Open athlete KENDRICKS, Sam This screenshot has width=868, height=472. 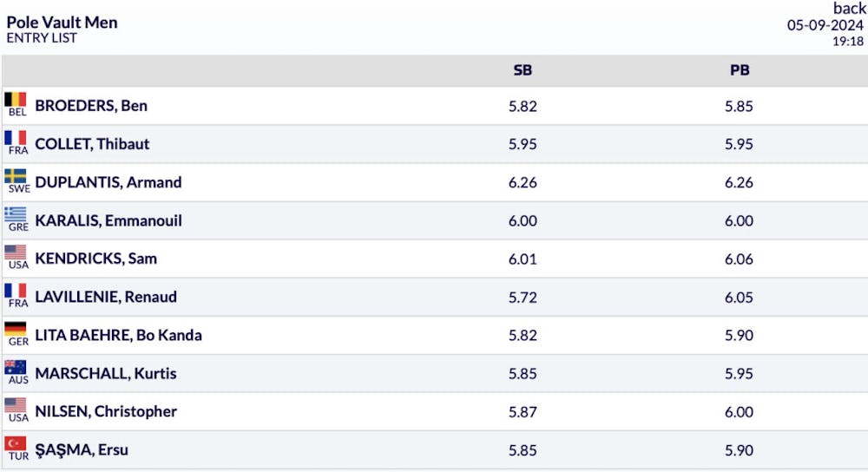(95, 259)
